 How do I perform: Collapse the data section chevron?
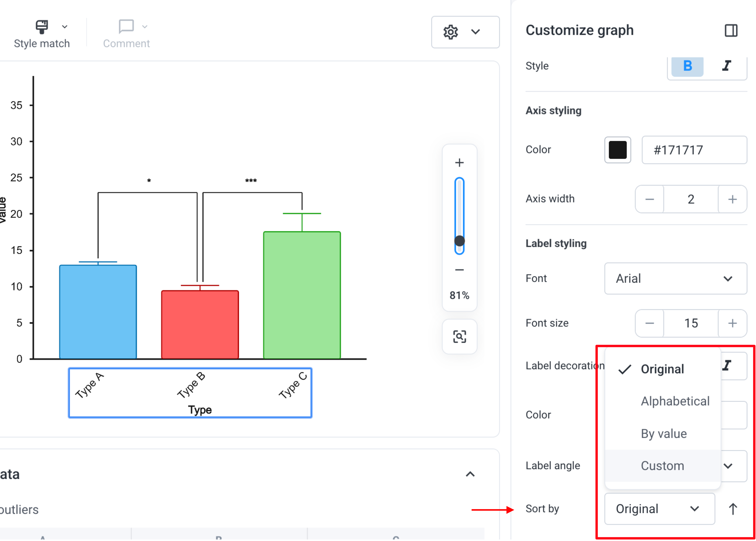tap(470, 474)
